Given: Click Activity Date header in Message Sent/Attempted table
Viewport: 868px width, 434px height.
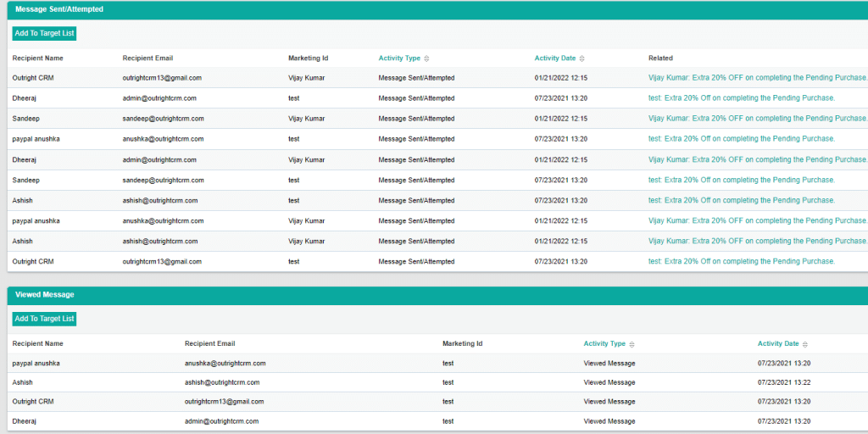Looking at the screenshot, I should pos(554,58).
